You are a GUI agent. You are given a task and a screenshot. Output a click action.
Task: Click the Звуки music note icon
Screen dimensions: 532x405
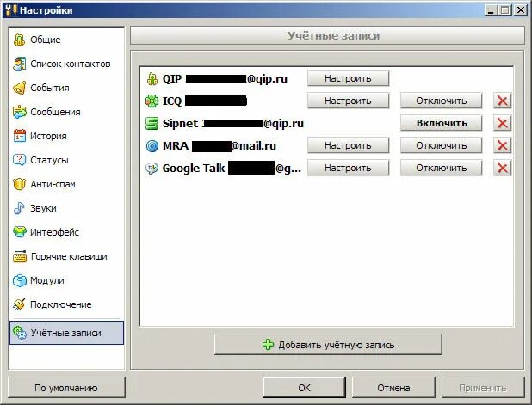point(19,208)
